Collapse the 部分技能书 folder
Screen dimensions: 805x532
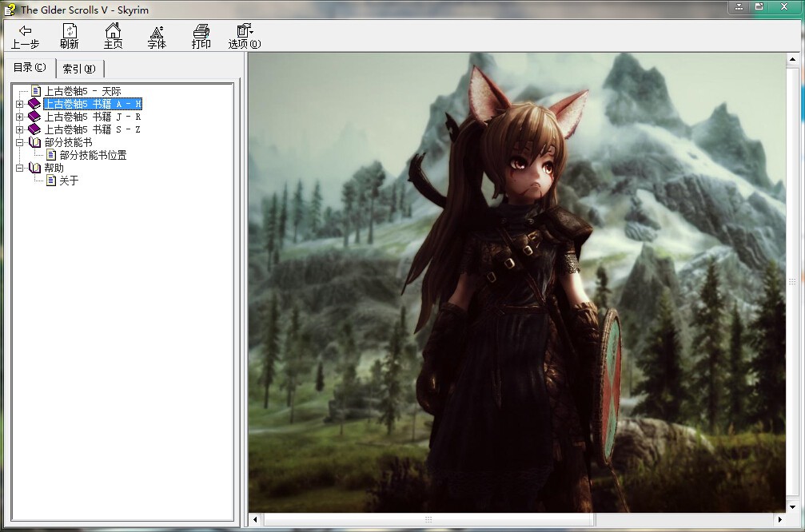click(x=20, y=142)
